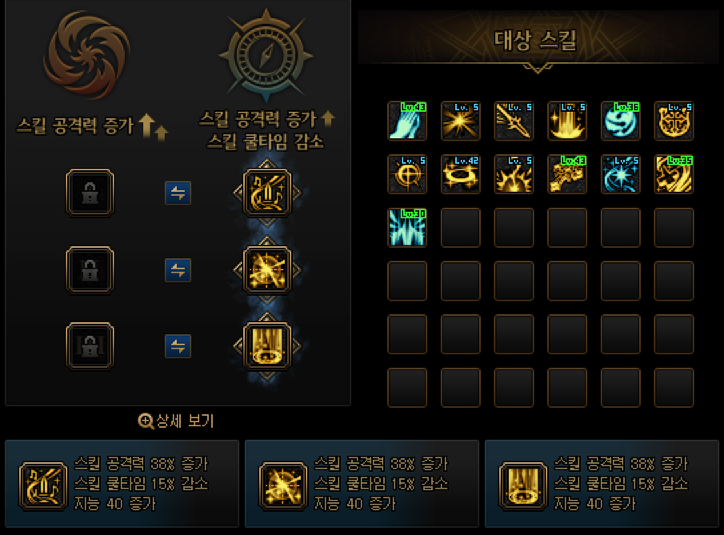Click the Lv.43 golden cross hammer skill

point(567,174)
